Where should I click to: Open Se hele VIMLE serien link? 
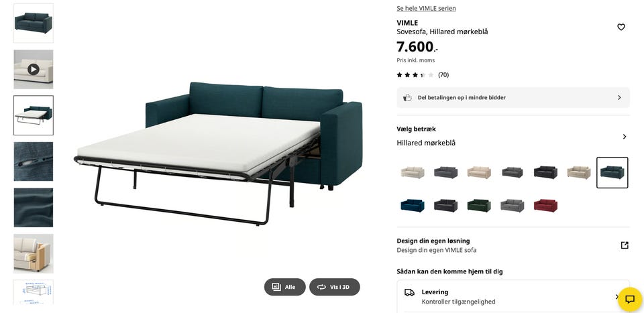point(426,8)
